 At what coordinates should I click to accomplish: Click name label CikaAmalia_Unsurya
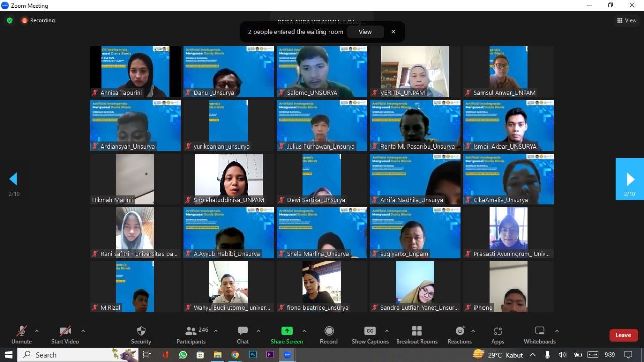[501, 200]
